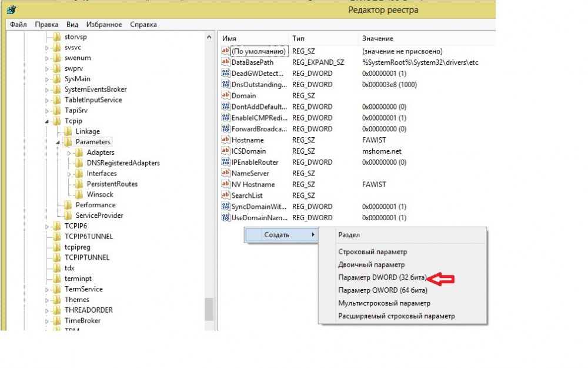Select the Tcpip folder icon in tree
Image resolution: width=588 pixels, height=368 pixels.
coord(56,121)
